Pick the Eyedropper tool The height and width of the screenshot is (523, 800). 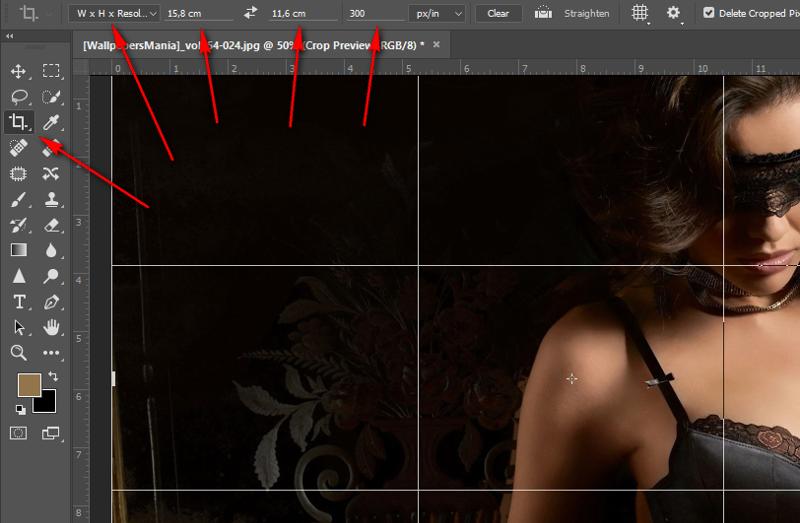point(51,123)
